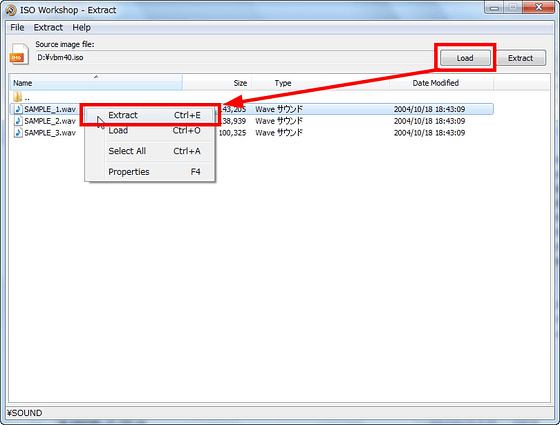Minimize the ISO Workshop window
The height and width of the screenshot is (425, 560).
click(x=494, y=8)
